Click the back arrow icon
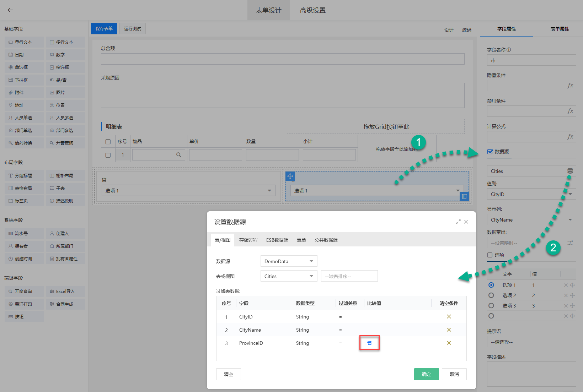The height and width of the screenshot is (392, 583). (x=10, y=10)
